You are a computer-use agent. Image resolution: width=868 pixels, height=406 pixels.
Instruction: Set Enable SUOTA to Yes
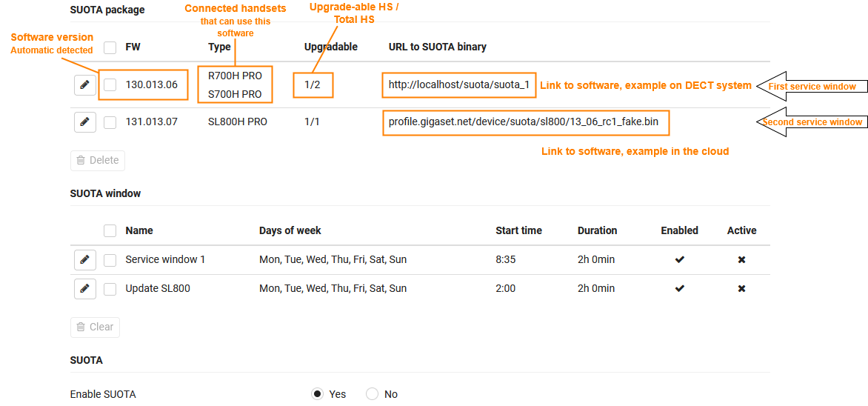coord(318,394)
